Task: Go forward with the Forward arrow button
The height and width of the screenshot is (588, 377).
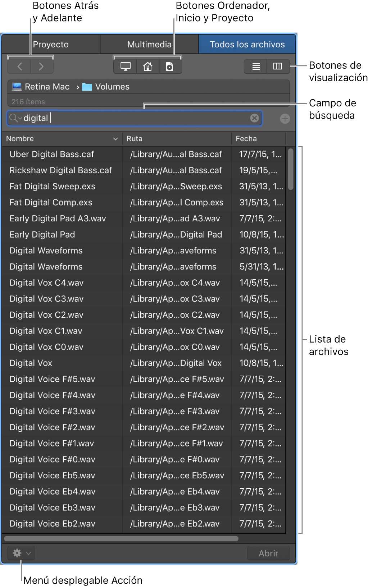Action: click(42, 66)
